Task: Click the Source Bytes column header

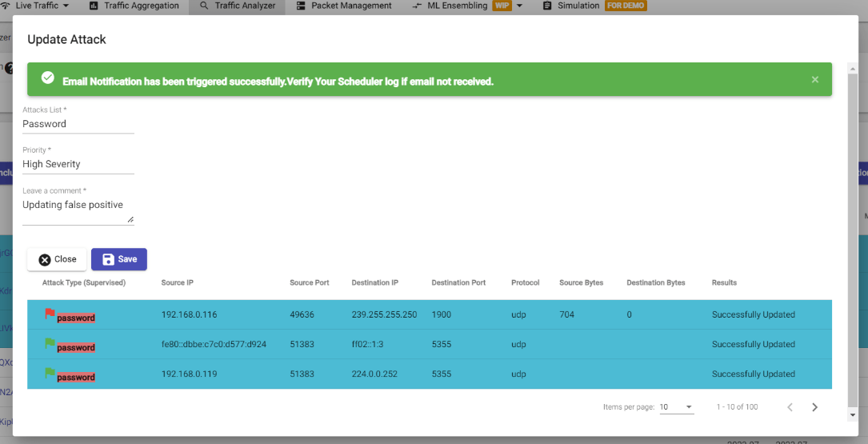Action: (x=582, y=282)
